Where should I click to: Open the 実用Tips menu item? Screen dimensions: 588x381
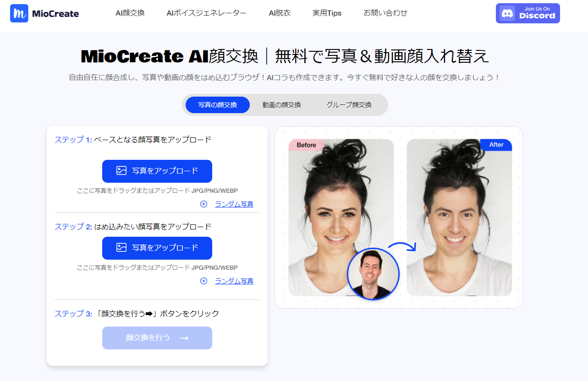click(x=327, y=13)
